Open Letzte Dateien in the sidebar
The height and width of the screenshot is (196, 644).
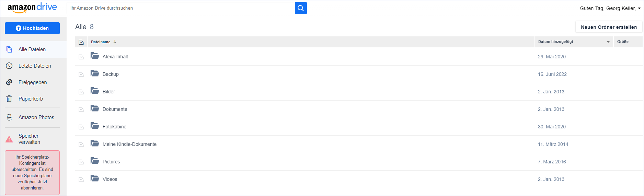(x=35, y=66)
